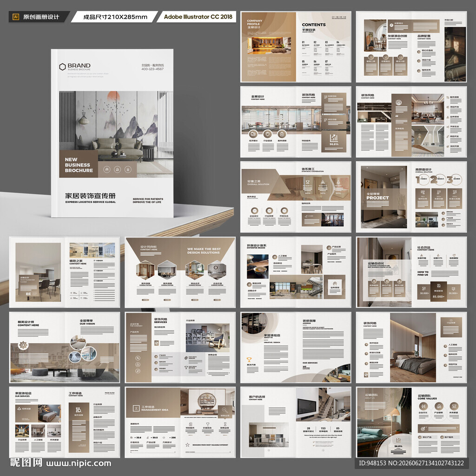Click the first round icon on cover's brown bar
Viewport: 476px width, 476px height.
click(106, 169)
